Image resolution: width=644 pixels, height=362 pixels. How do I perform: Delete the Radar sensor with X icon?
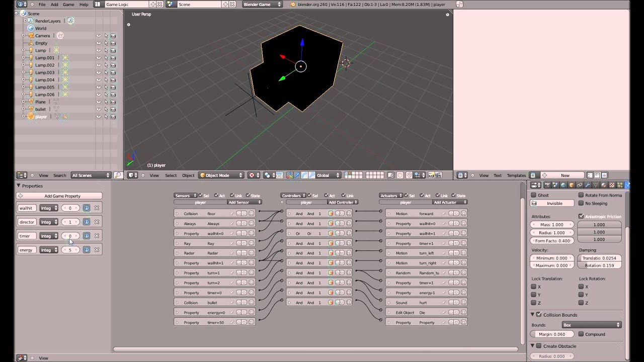[251, 253]
